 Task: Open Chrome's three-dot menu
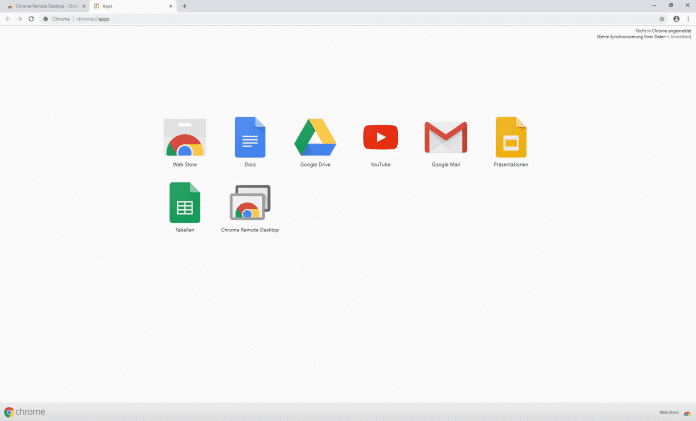(x=688, y=19)
